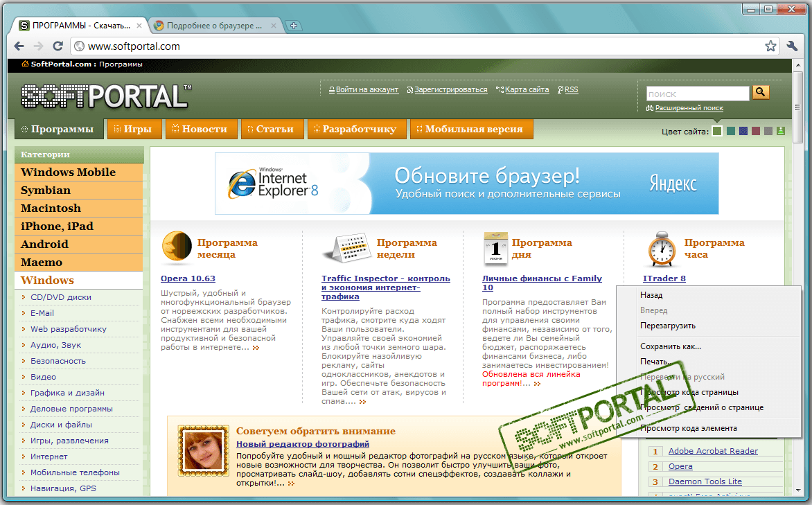Select the blue site color swatch
This screenshot has width=812, height=505.
pos(743,131)
